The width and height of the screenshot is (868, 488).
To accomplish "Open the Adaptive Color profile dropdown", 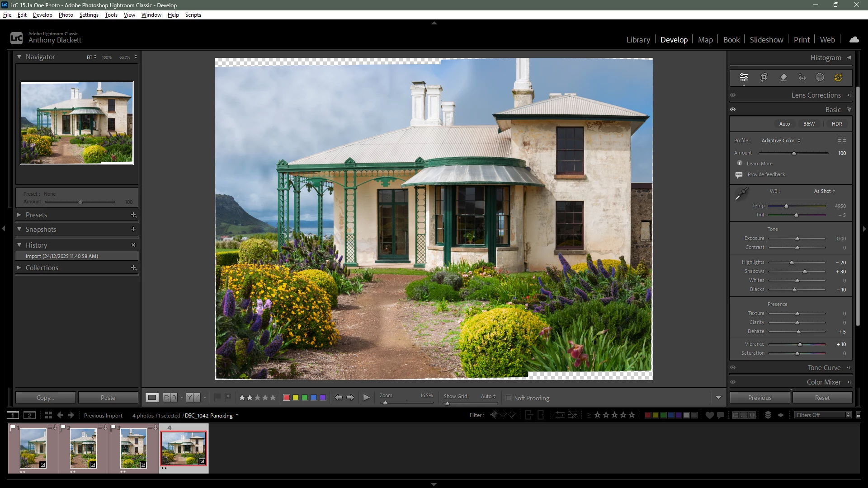I will coord(781,141).
